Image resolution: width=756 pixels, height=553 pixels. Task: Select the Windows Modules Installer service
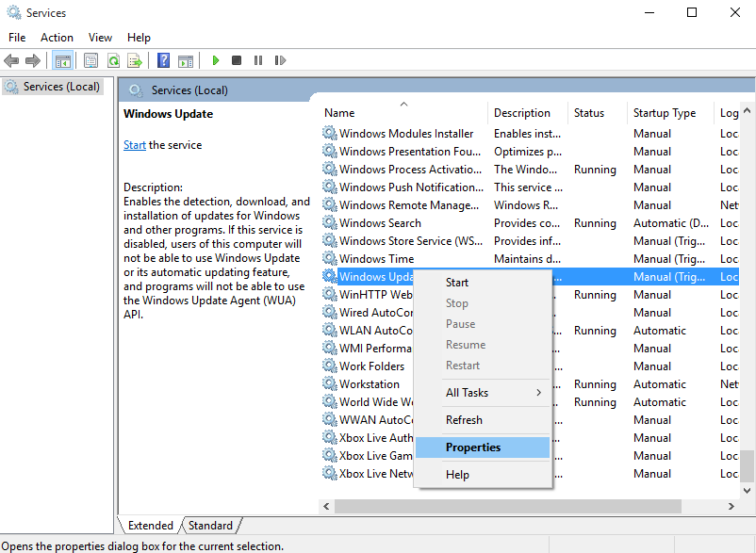(x=530, y=134)
